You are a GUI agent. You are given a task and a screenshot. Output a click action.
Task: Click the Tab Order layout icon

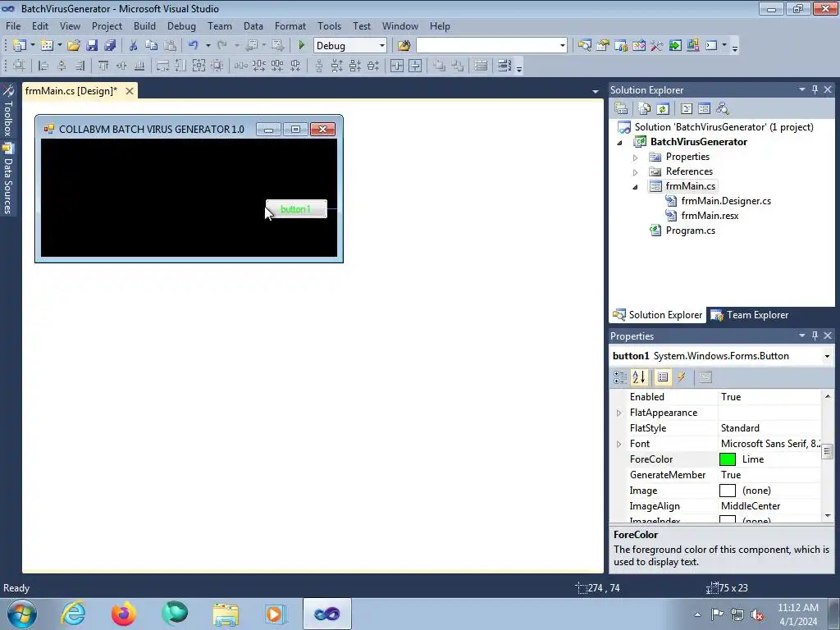pyautogui.click(x=504, y=66)
